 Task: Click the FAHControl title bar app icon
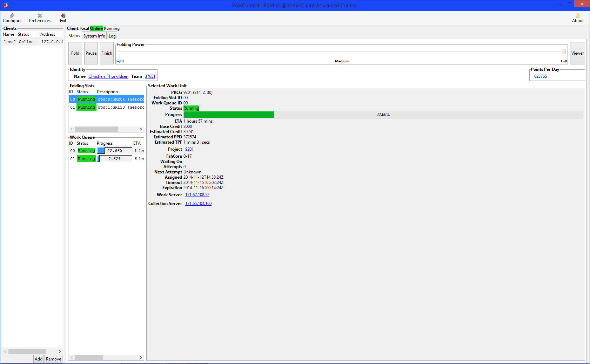pos(6,5)
